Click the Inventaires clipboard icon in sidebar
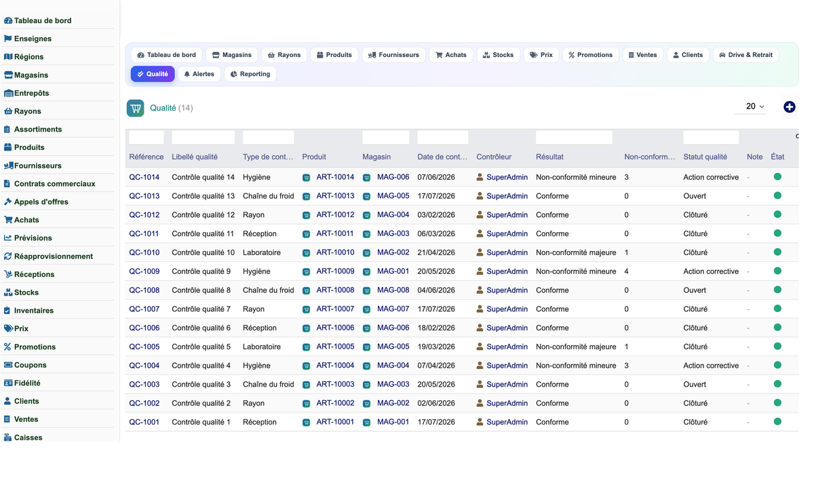 pyautogui.click(x=7, y=311)
